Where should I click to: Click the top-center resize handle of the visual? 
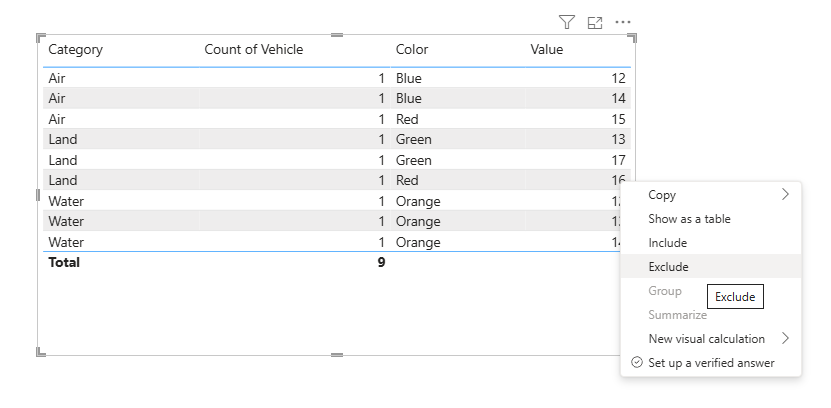(337, 35)
